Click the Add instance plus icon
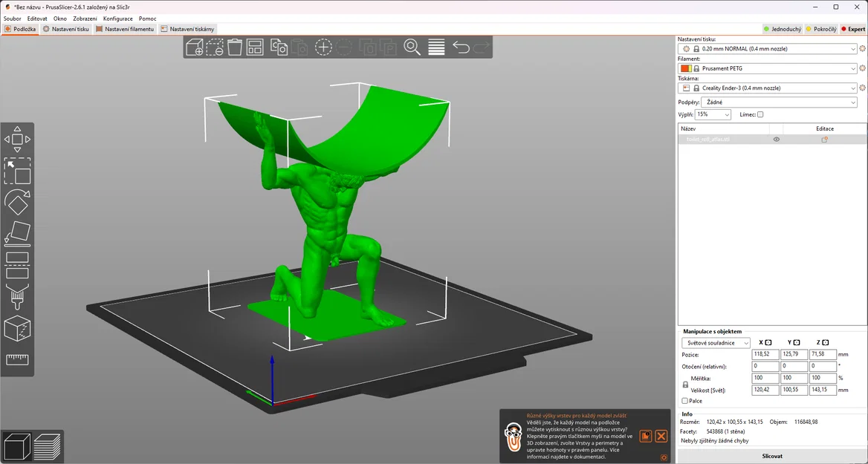This screenshot has height=464, width=868. tap(323, 48)
